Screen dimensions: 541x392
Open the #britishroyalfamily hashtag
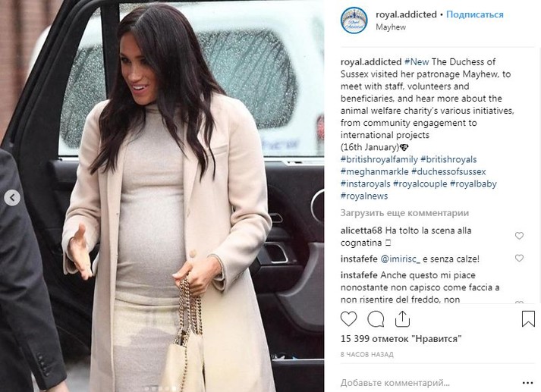tap(379, 160)
